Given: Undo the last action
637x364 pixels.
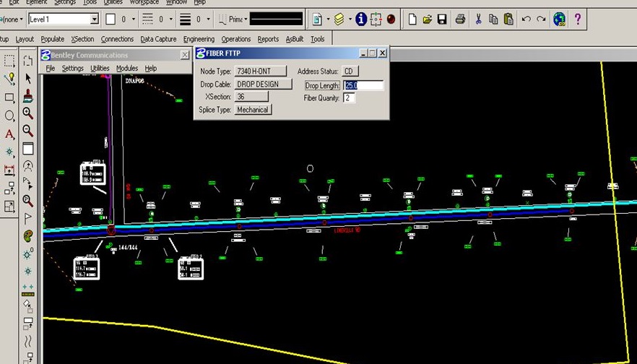Looking at the screenshot, I should (526, 19).
